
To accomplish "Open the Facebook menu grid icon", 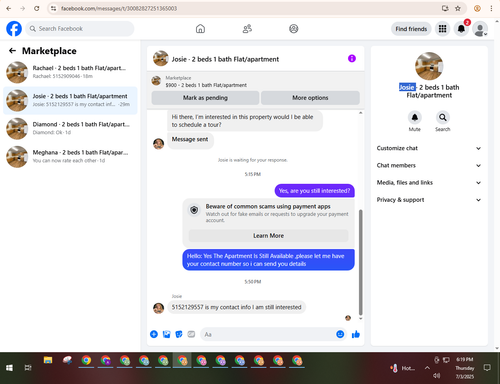I will (x=442, y=29).
